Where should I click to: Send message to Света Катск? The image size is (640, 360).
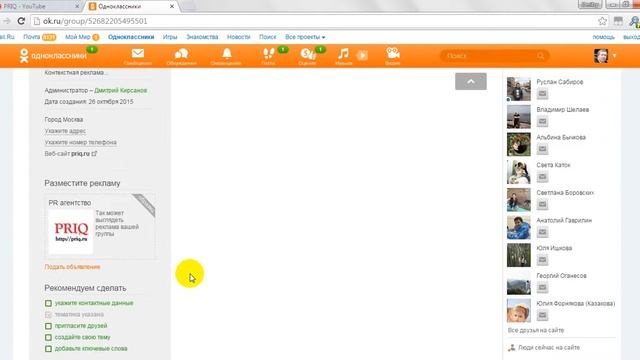click(542, 177)
